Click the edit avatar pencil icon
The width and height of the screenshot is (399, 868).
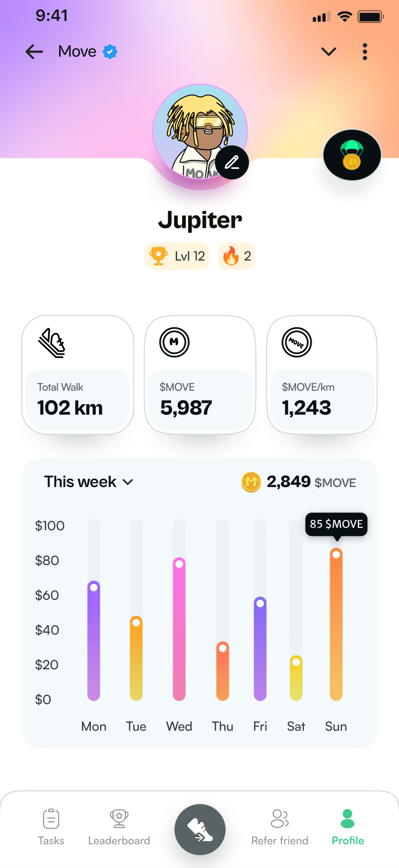pyautogui.click(x=232, y=162)
